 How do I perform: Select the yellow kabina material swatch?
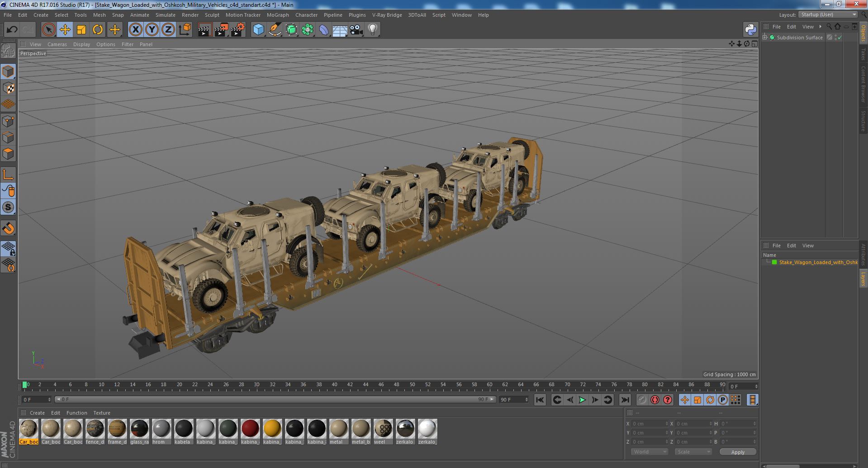tap(272, 432)
